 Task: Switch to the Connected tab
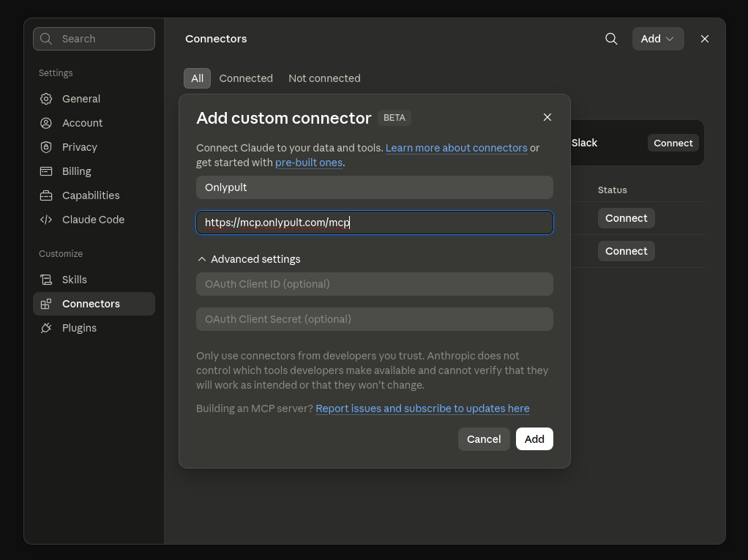click(246, 78)
